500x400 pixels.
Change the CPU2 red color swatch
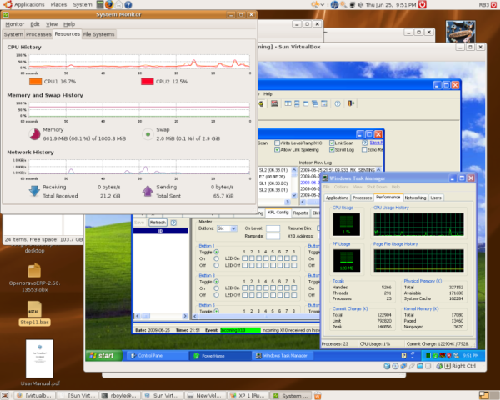click(147, 81)
